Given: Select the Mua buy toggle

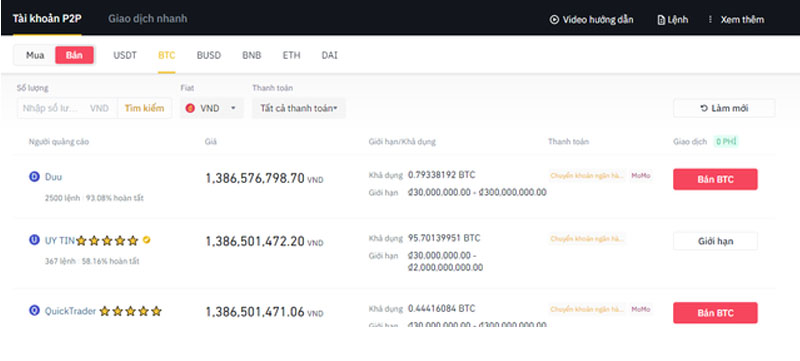Looking at the screenshot, I should (x=35, y=55).
